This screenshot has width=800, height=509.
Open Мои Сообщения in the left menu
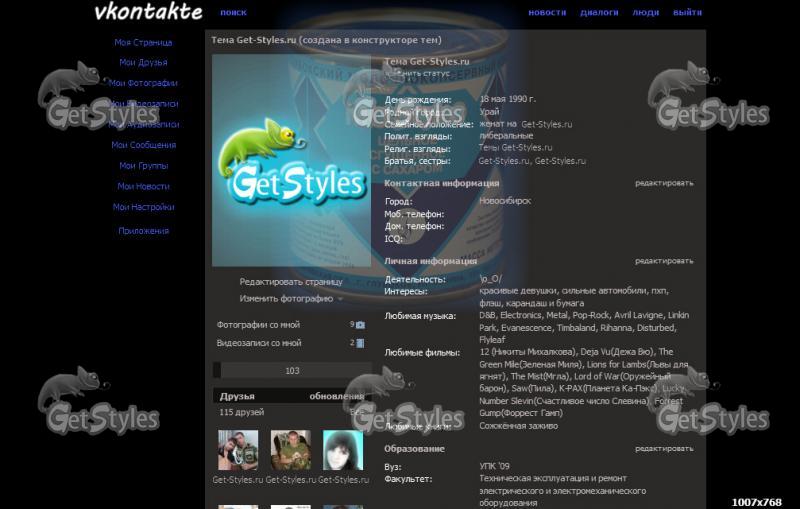click(x=143, y=145)
